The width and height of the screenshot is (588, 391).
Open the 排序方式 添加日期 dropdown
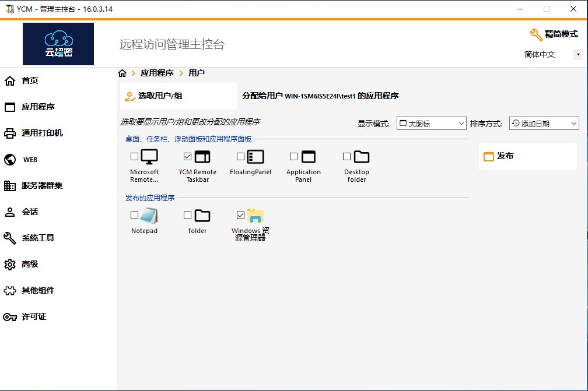point(544,123)
